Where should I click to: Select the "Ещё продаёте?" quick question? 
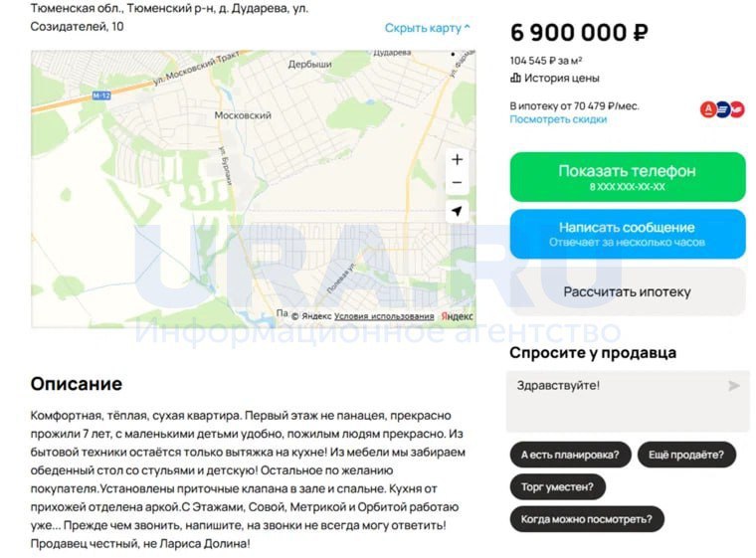686,456
